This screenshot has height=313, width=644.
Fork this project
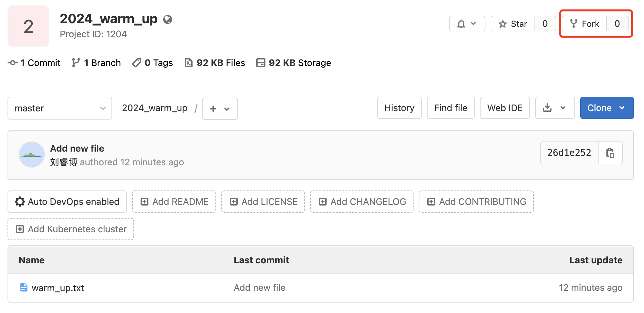coord(584,24)
